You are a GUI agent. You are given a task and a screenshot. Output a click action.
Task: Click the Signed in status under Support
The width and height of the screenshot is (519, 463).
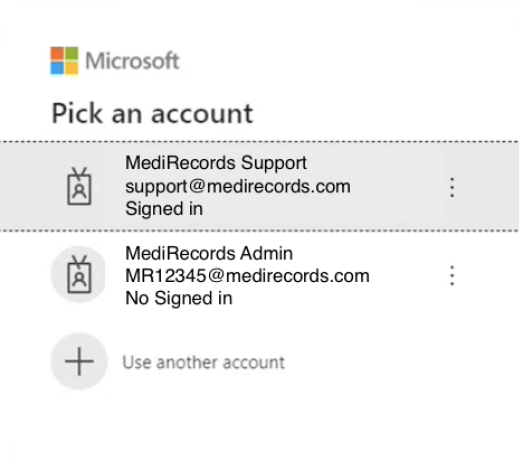(x=164, y=209)
